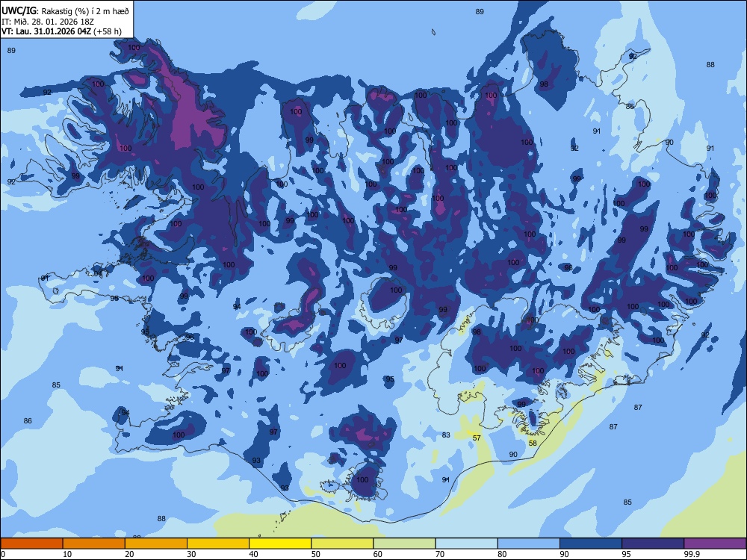Click the "10" legend scale label

67,554
